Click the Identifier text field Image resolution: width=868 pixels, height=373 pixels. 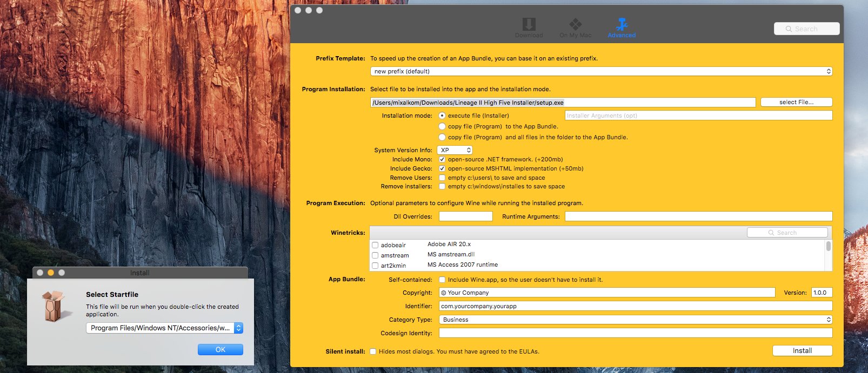635,306
